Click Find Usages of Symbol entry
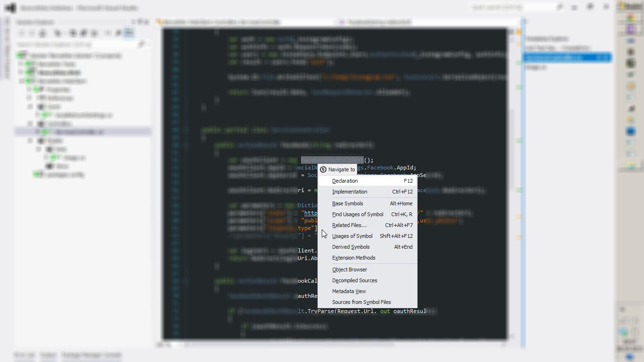This screenshot has height=362, width=644. pyautogui.click(x=358, y=214)
